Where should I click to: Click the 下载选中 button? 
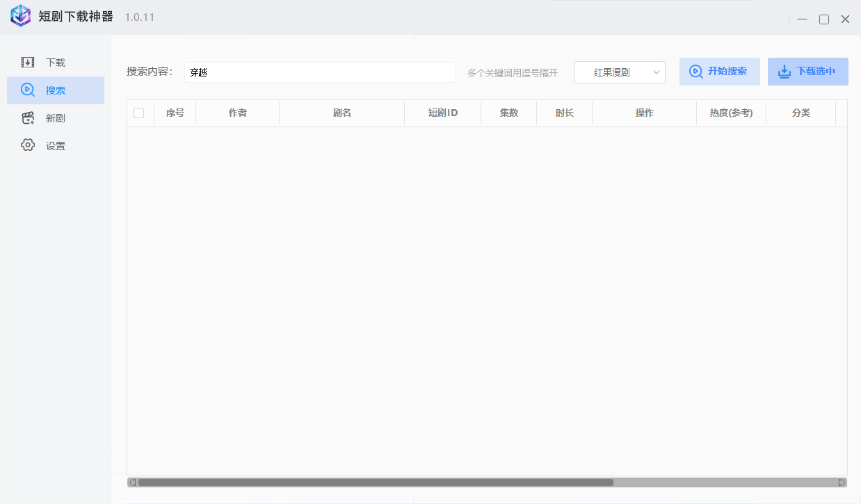808,72
